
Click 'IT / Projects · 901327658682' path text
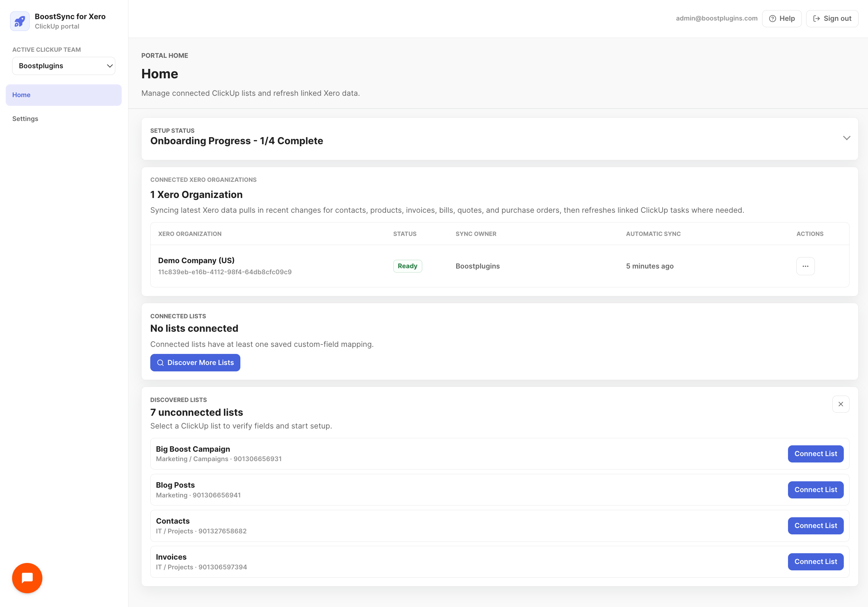[x=201, y=531]
